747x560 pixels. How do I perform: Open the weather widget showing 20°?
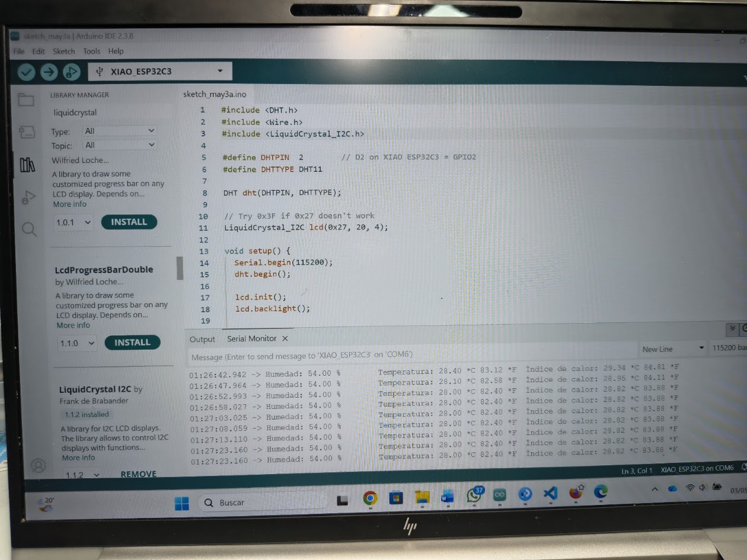click(45, 504)
